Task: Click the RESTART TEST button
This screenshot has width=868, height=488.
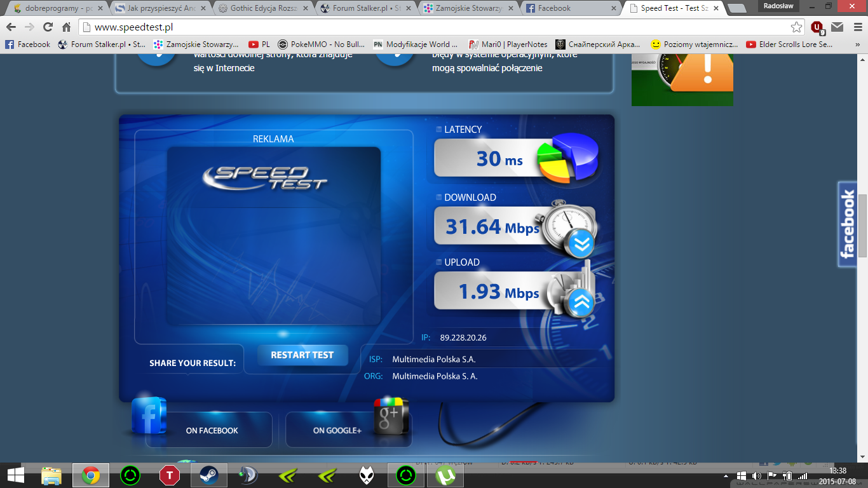Action: [302, 355]
